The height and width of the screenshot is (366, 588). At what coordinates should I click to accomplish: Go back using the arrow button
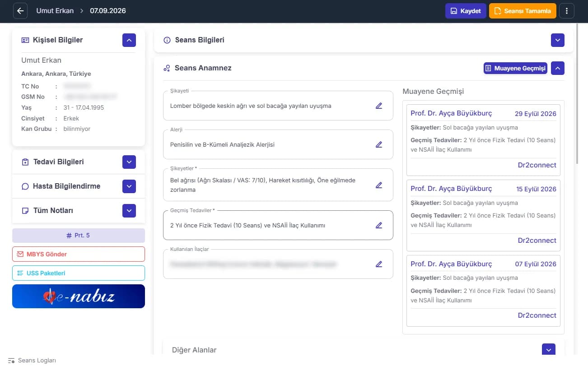click(20, 11)
